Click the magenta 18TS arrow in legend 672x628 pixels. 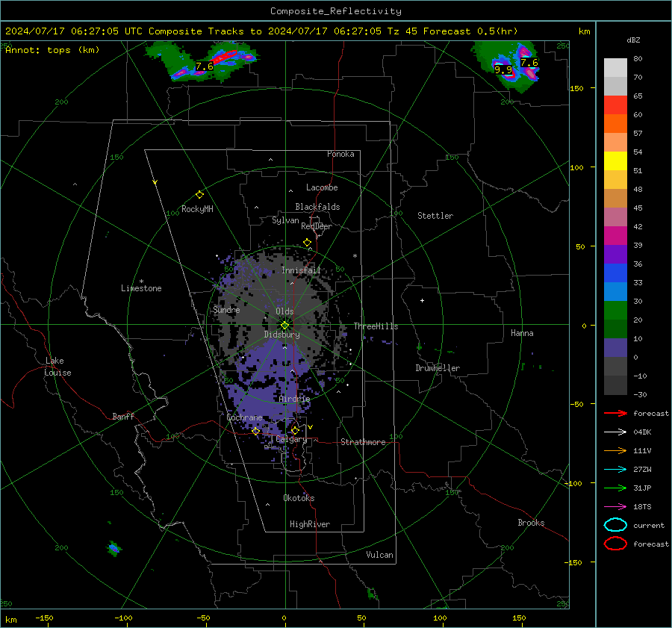pyautogui.click(x=615, y=507)
